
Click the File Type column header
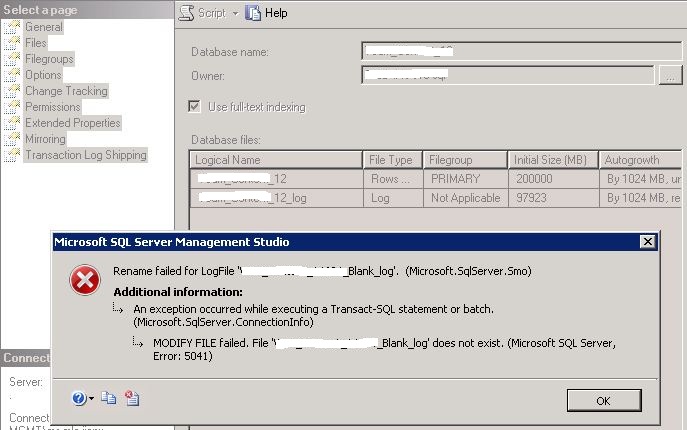[393, 160]
